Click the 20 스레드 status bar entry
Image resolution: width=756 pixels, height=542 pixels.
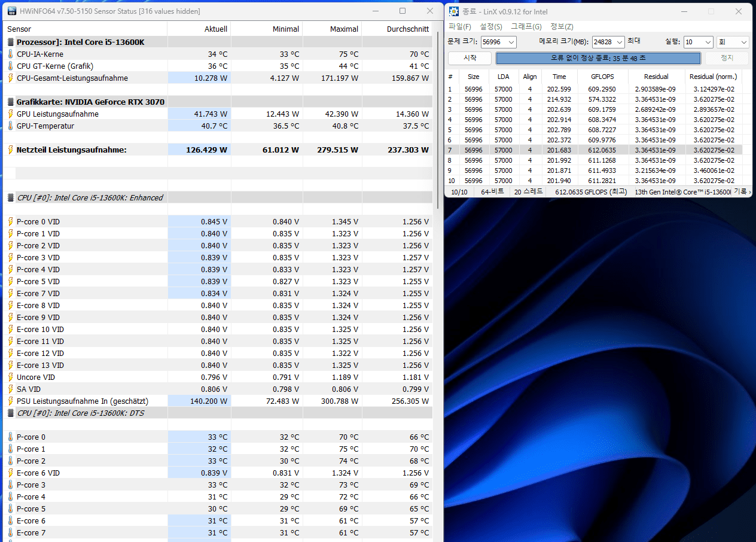(528, 192)
